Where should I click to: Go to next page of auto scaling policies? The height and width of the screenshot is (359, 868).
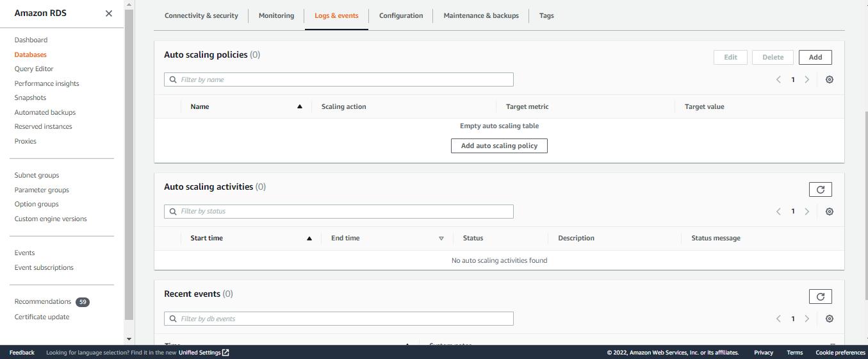[807, 79]
